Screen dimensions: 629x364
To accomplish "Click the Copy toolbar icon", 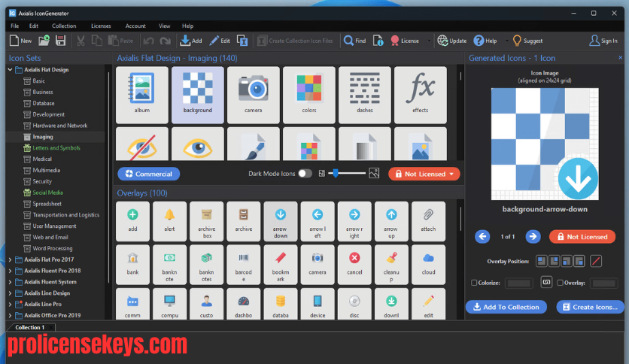I will (96, 41).
